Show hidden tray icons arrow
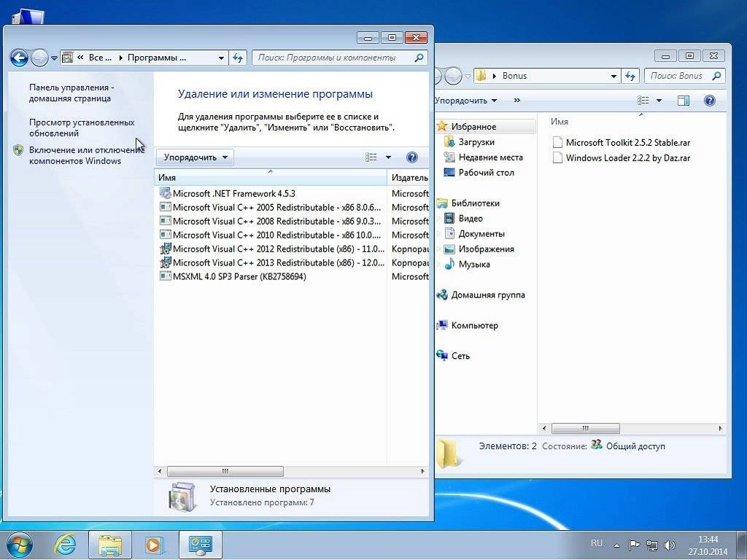 (x=617, y=545)
